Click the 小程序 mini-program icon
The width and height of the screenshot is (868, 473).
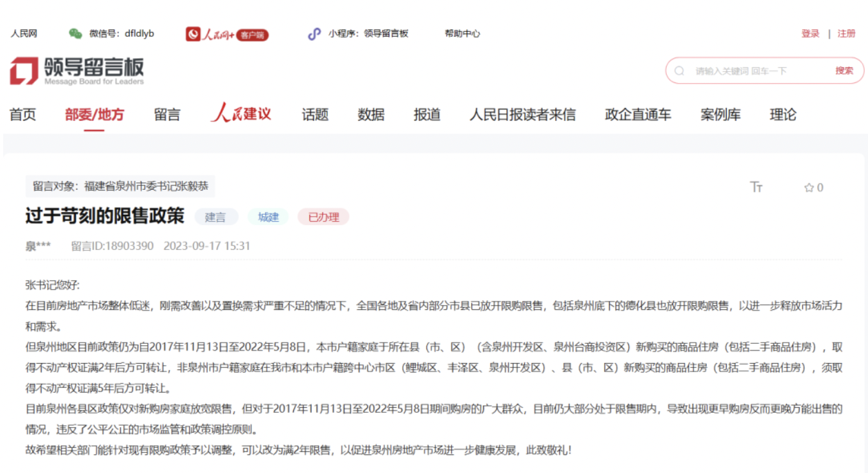pos(314,34)
